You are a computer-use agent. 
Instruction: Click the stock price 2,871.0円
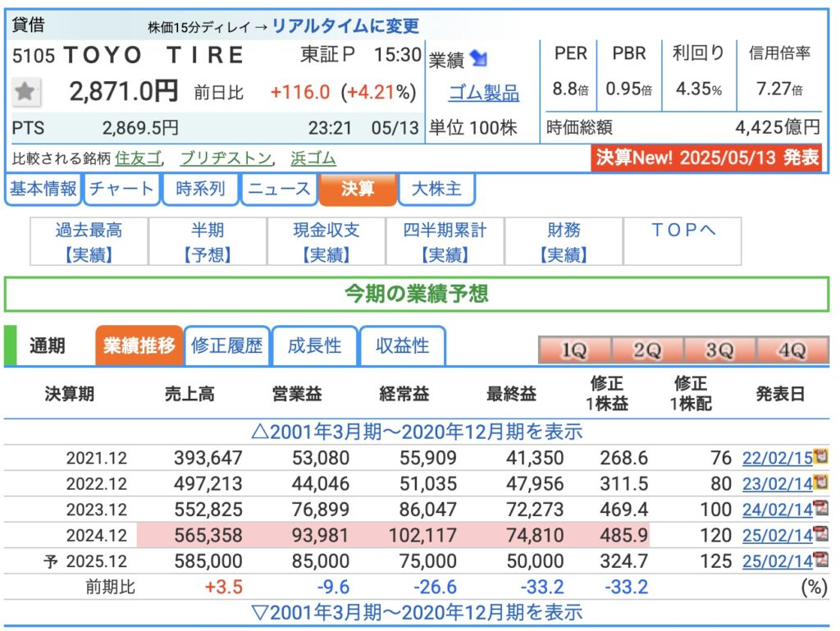[x=124, y=92]
